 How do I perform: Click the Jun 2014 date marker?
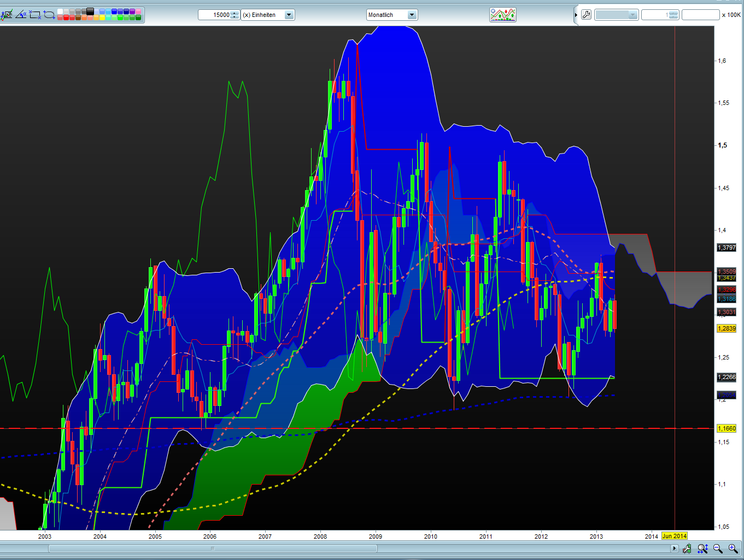coord(675,536)
